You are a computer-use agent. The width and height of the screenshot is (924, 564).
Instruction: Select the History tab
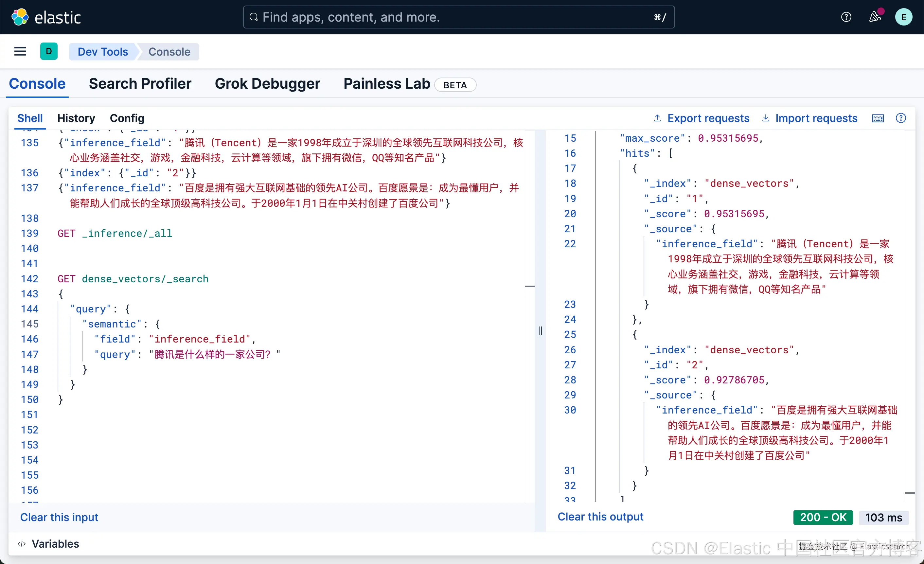pos(76,118)
